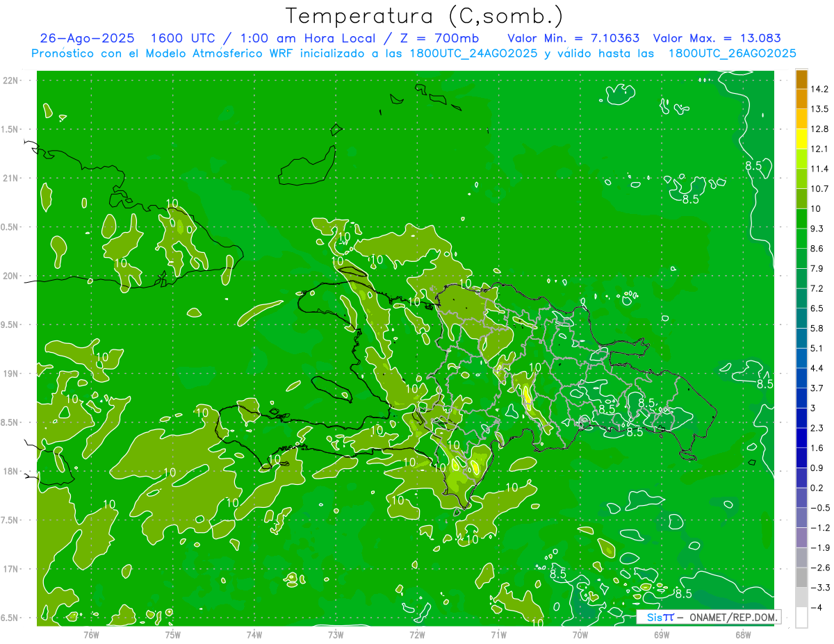Click the "75W" longitude axis label
The height and width of the screenshot is (644, 834).
pyautogui.click(x=173, y=634)
